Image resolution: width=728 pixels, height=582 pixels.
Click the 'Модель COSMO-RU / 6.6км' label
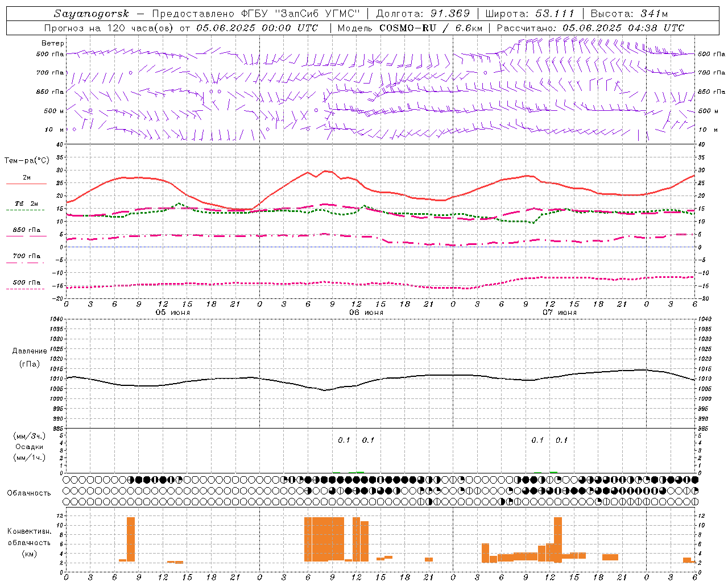coord(410,28)
